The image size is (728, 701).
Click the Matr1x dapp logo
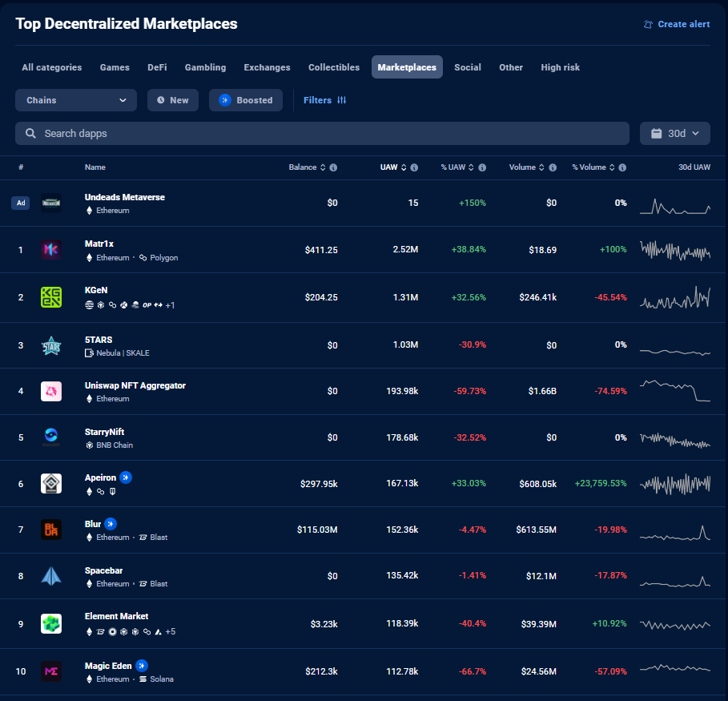click(51, 250)
